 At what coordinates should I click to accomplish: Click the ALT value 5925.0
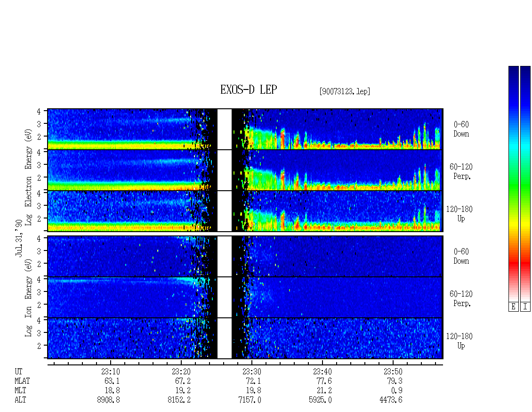pos(320,400)
